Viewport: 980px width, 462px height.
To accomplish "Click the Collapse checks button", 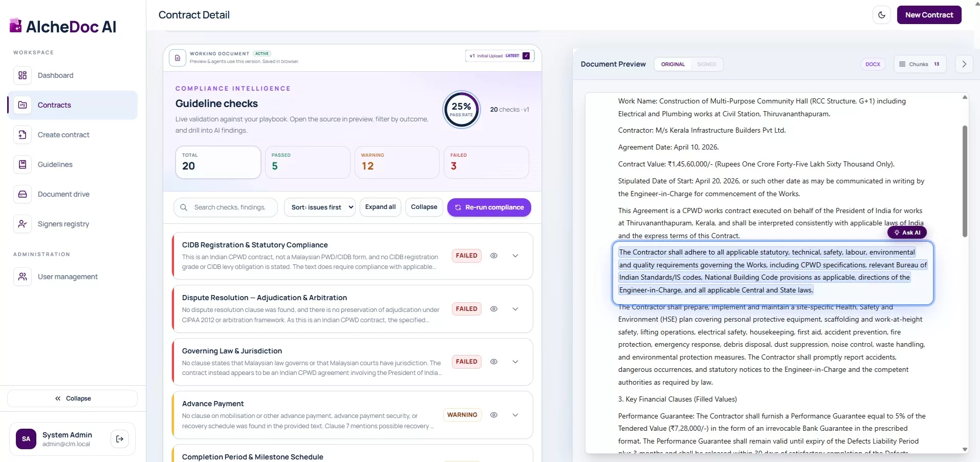I will pos(424,207).
